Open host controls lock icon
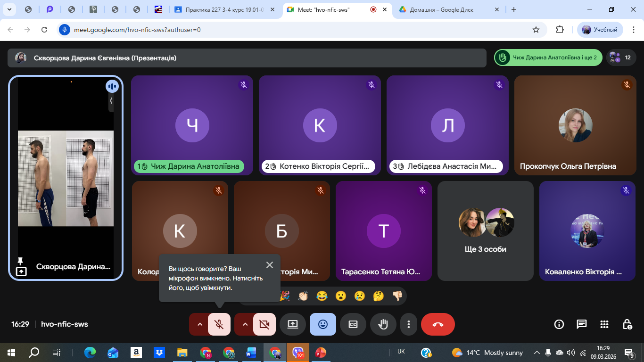The height and width of the screenshot is (362, 644). click(x=627, y=324)
